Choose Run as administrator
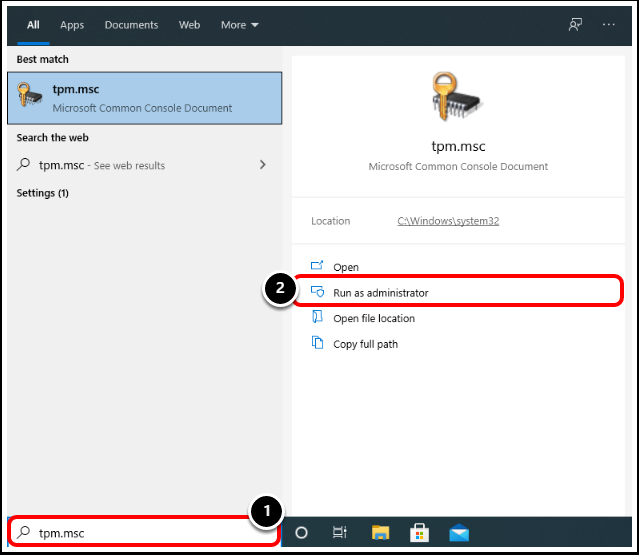This screenshot has width=639, height=555. [x=458, y=293]
